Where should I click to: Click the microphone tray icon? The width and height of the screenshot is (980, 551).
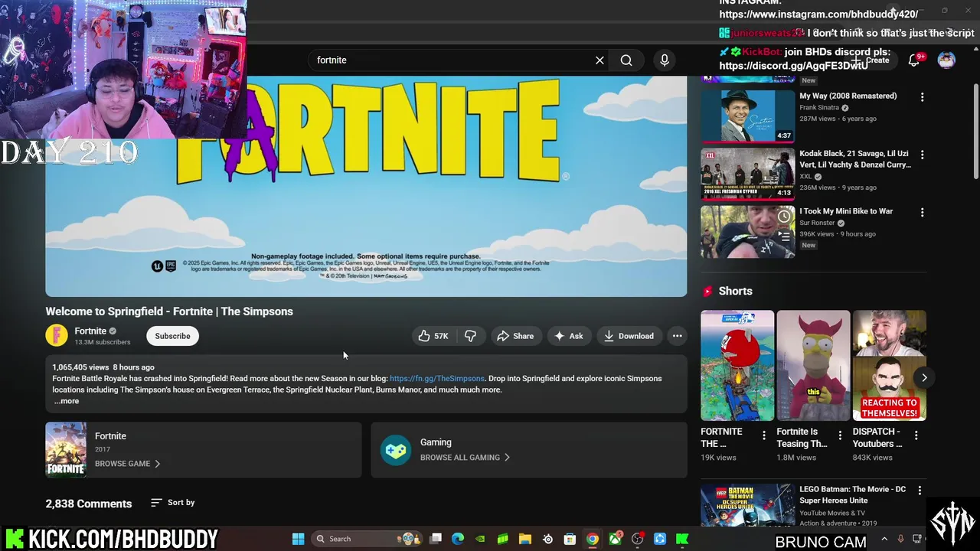click(901, 539)
